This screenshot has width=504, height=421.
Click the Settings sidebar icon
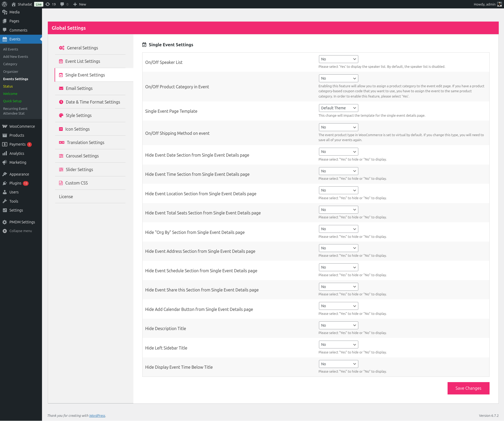(5, 210)
